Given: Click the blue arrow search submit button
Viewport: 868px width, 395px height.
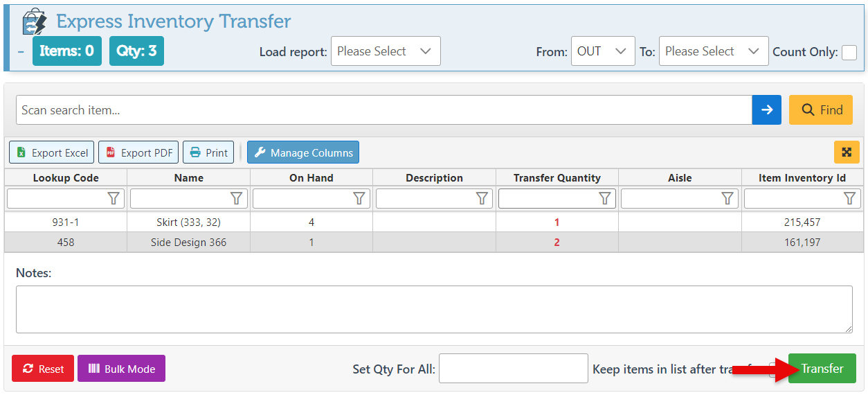Looking at the screenshot, I should (766, 110).
